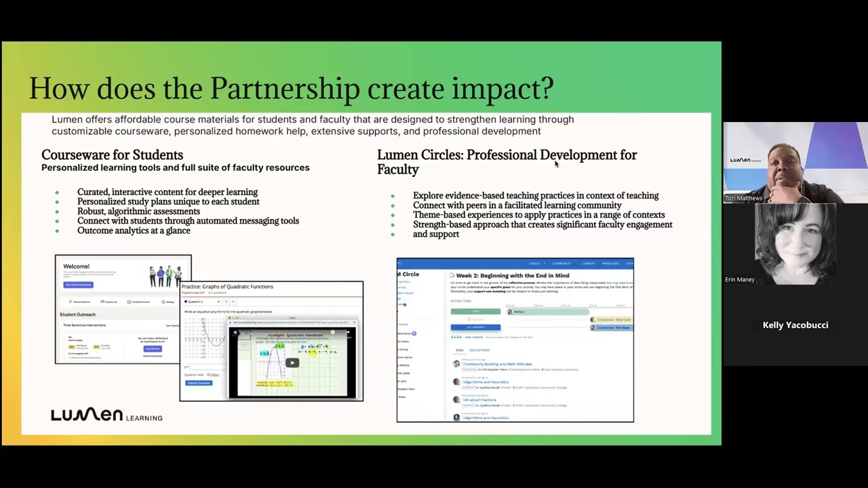Click Personalized study plans bullet text

[x=168, y=201]
